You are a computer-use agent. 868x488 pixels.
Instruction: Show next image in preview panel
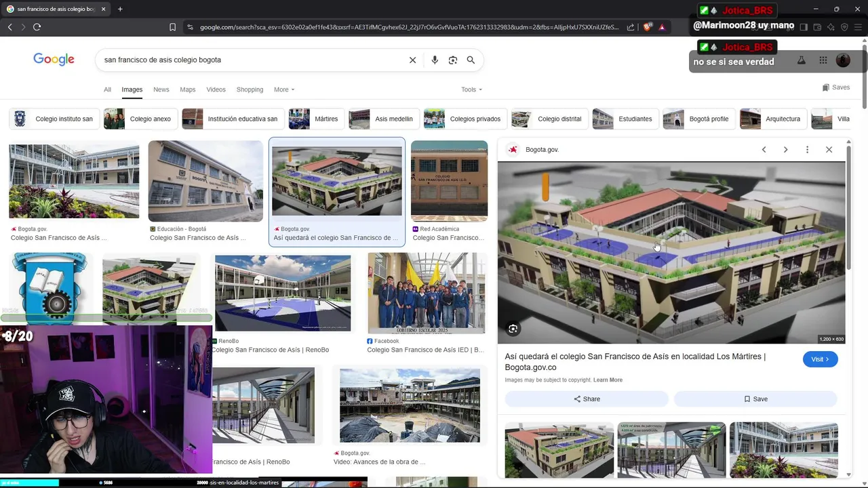tap(785, 150)
